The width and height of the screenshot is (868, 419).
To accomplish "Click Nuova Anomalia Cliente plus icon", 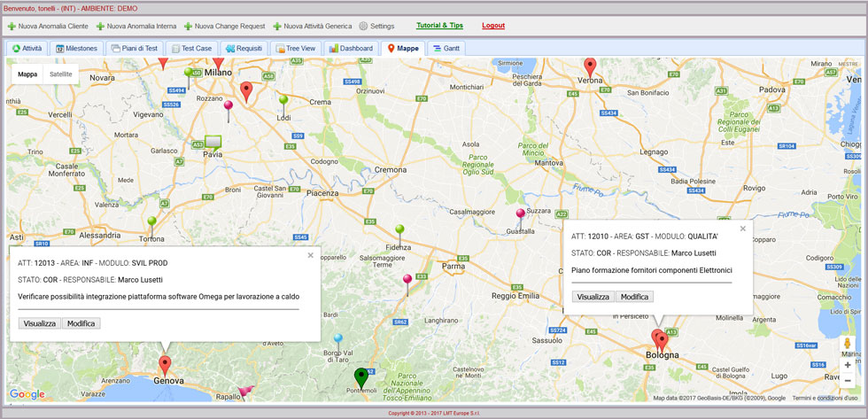I will click(x=12, y=26).
